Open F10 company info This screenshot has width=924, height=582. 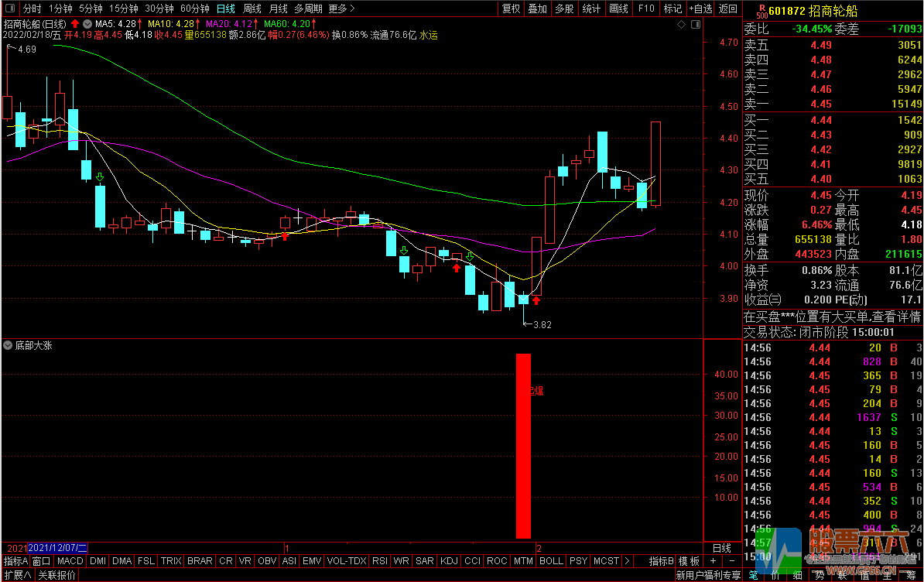[x=646, y=9]
